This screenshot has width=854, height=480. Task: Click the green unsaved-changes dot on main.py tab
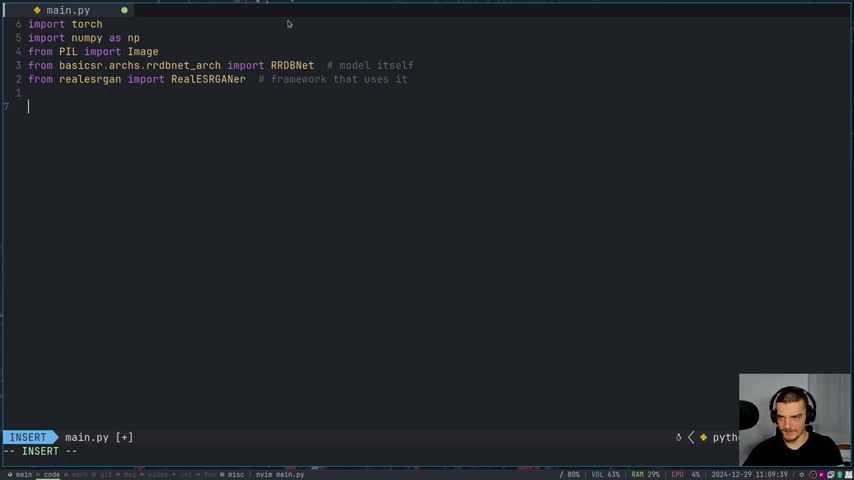pyautogui.click(x=124, y=10)
